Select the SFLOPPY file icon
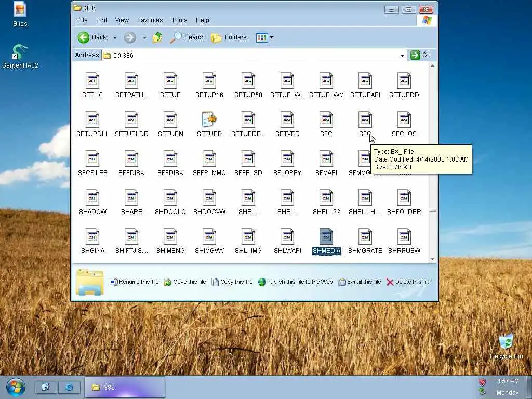This screenshot has height=399, width=532. coord(287,159)
